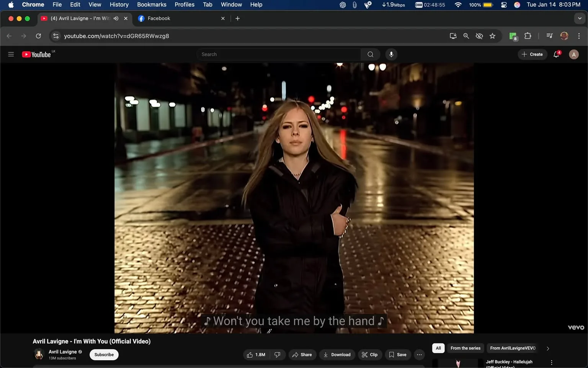Dislike the video with thumbs down

(x=278, y=355)
